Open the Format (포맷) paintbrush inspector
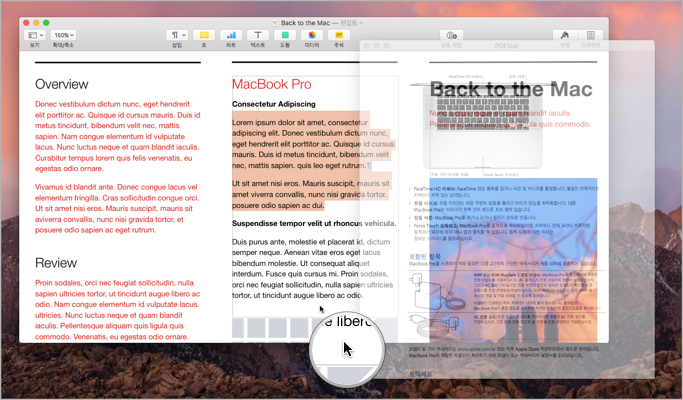The width and height of the screenshot is (683, 400). (x=565, y=35)
